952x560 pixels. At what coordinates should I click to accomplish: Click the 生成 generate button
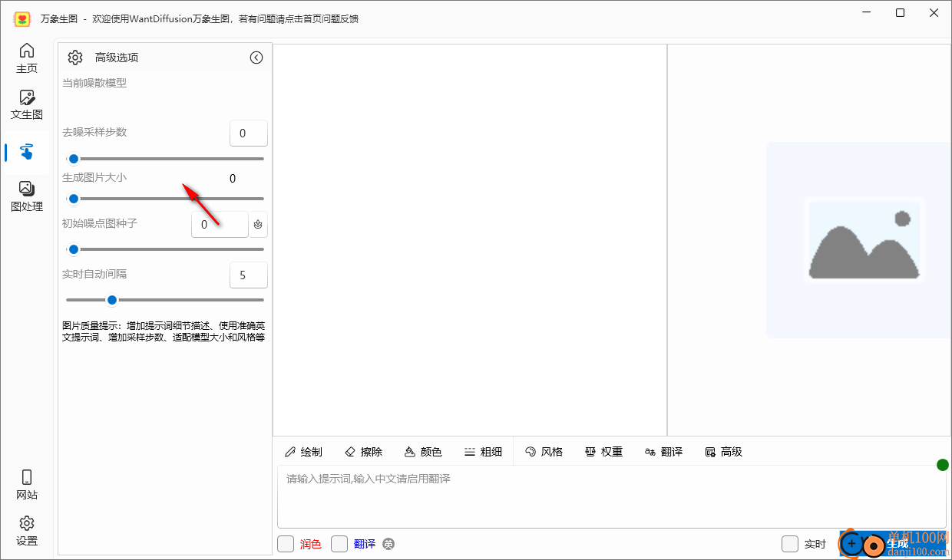click(893, 544)
